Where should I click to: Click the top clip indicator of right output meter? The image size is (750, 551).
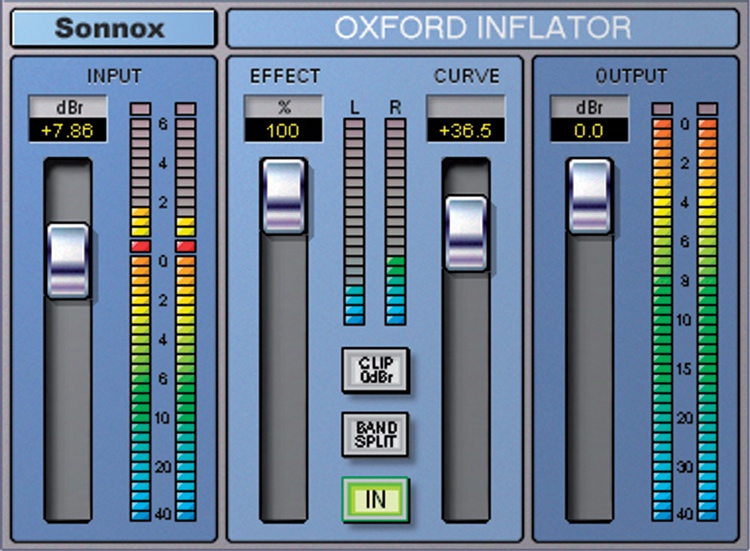click(x=707, y=109)
